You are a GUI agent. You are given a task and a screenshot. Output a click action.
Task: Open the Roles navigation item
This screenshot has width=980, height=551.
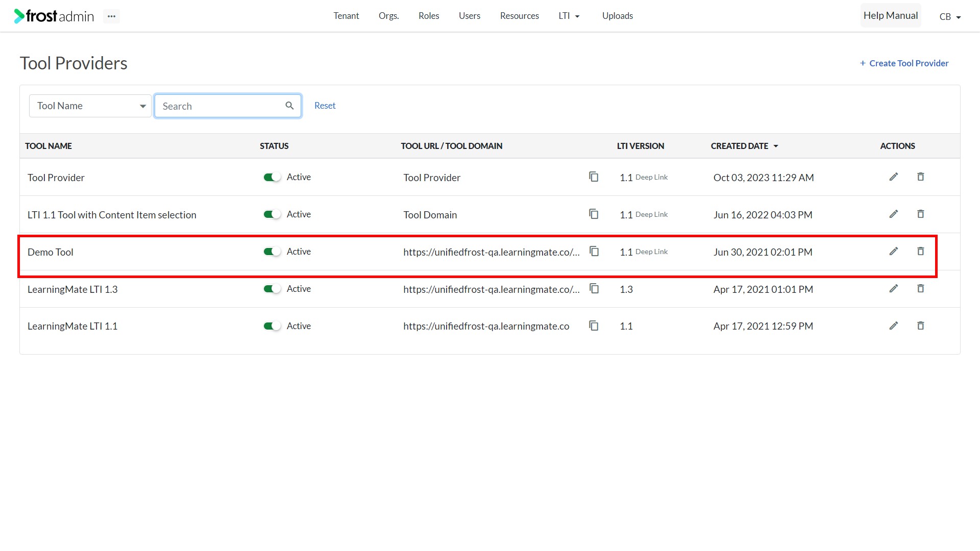(x=429, y=16)
